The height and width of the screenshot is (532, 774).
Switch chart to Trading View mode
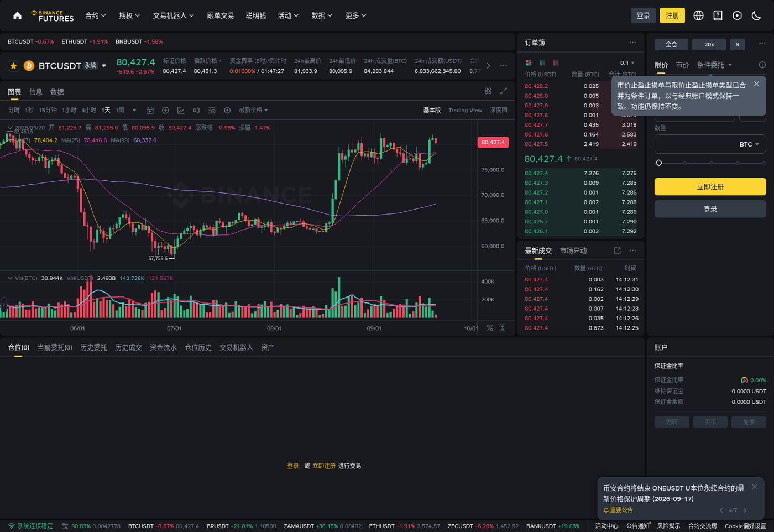466,110
